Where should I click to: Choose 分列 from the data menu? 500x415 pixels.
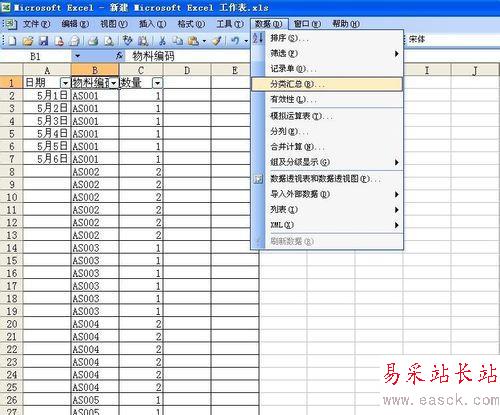pyautogui.click(x=327, y=131)
